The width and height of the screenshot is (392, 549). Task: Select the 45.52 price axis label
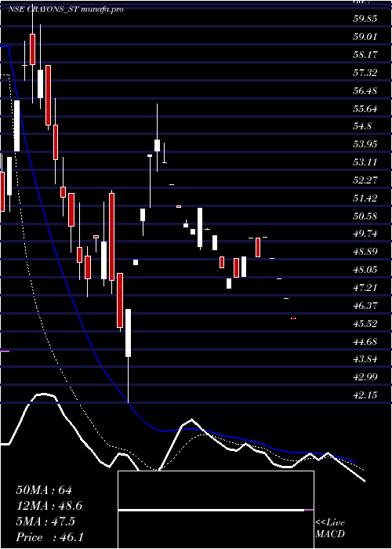[365, 323]
